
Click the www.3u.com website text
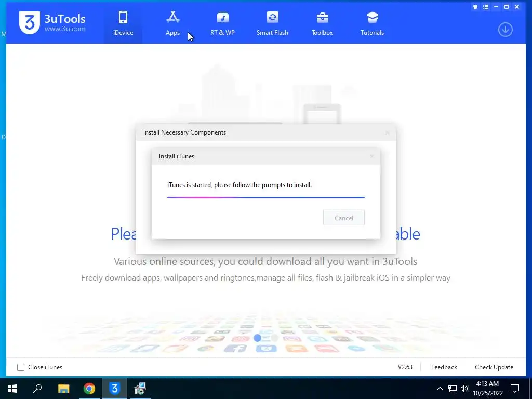tap(65, 29)
